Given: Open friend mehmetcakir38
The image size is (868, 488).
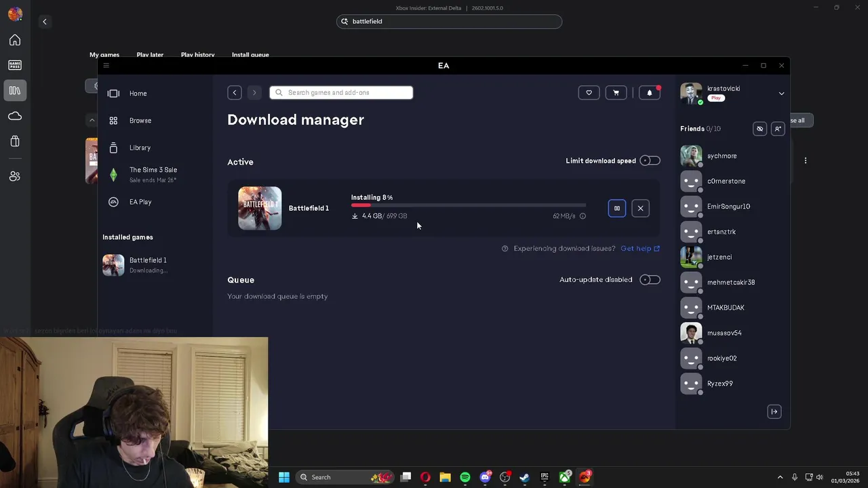Looking at the screenshot, I should (731, 283).
